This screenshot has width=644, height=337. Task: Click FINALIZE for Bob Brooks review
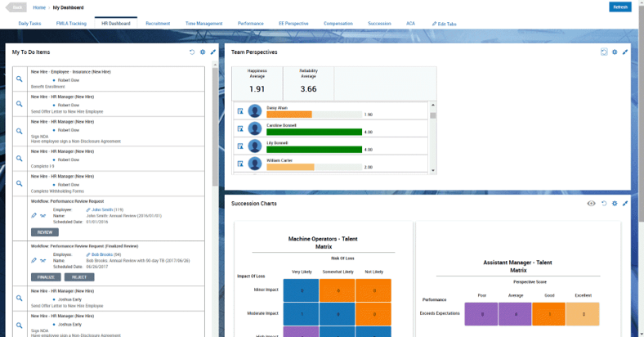pyautogui.click(x=46, y=277)
